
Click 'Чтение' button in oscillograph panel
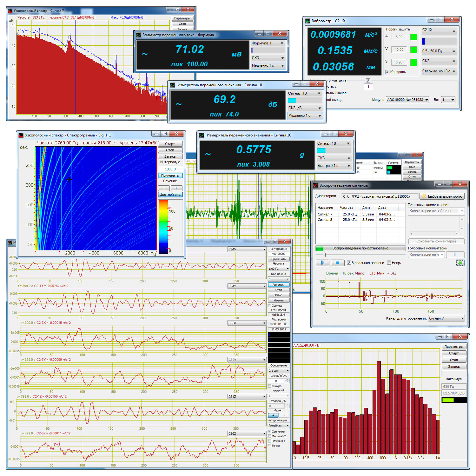pos(279,300)
